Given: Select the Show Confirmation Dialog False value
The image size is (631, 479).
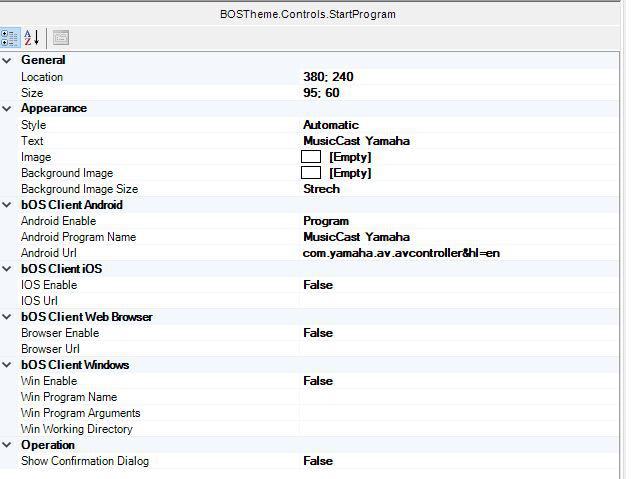Looking at the screenshot, I should coord(318,461).
